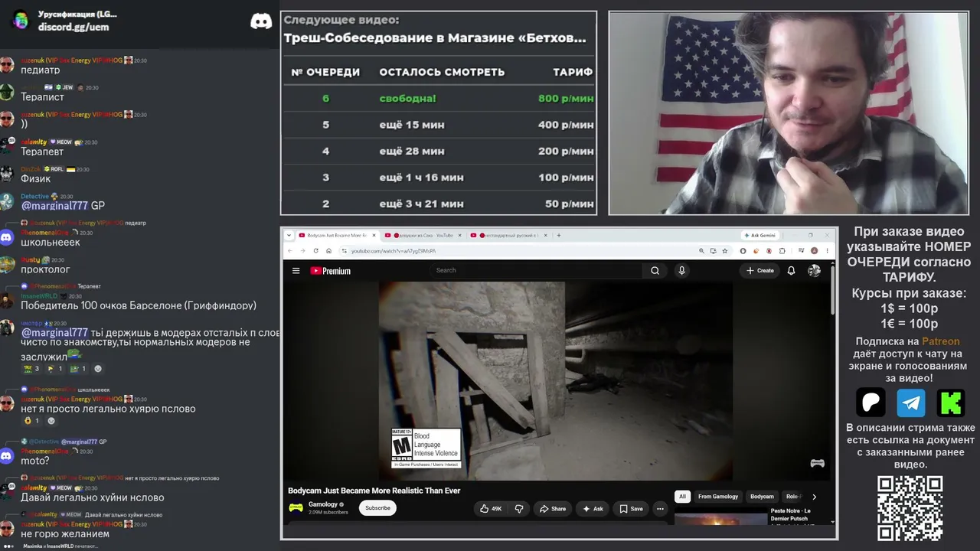Open YouTube notifications bell

791,270
